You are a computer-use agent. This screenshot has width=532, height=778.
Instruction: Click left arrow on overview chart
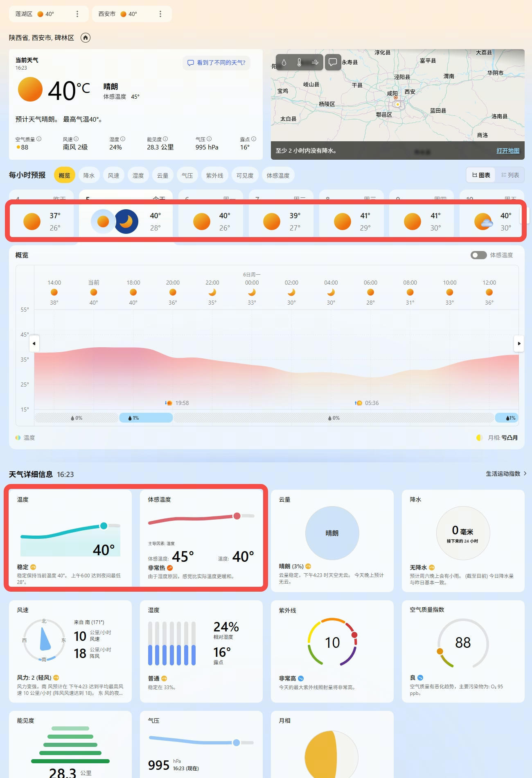coord(34,344)
